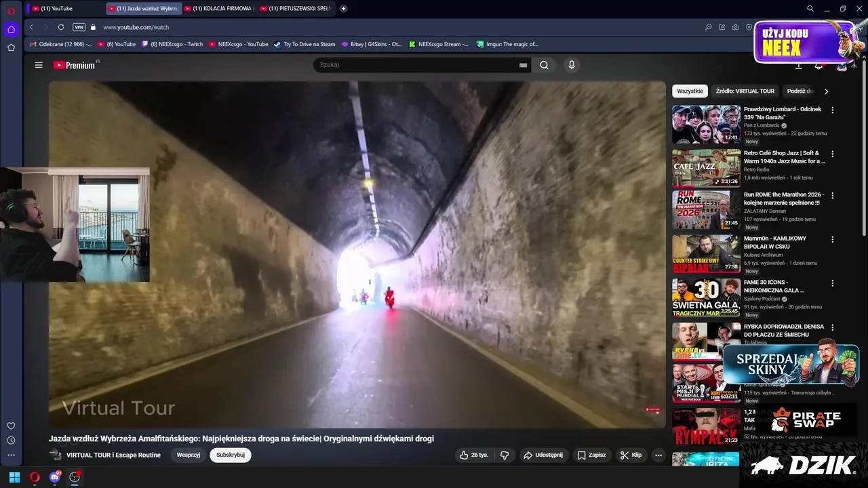Viewport: 868px width, 488px height.
Task: Click the page vertical scrollbar
Action: (865, 149)
